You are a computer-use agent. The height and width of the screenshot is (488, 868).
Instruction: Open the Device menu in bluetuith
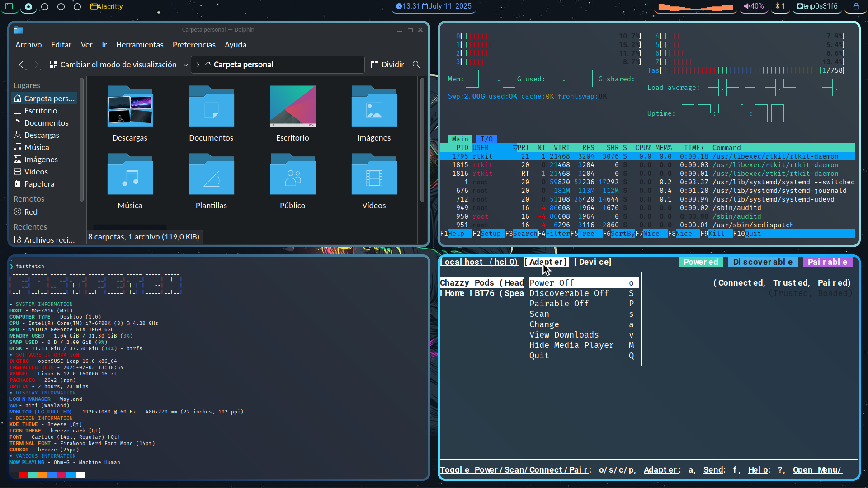[593, 262]
